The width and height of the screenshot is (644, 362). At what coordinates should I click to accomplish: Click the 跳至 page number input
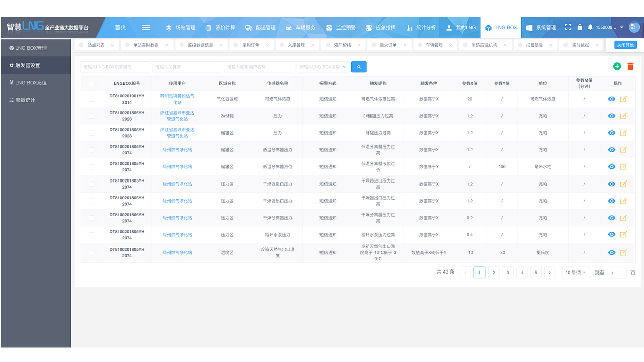(617, 273)
